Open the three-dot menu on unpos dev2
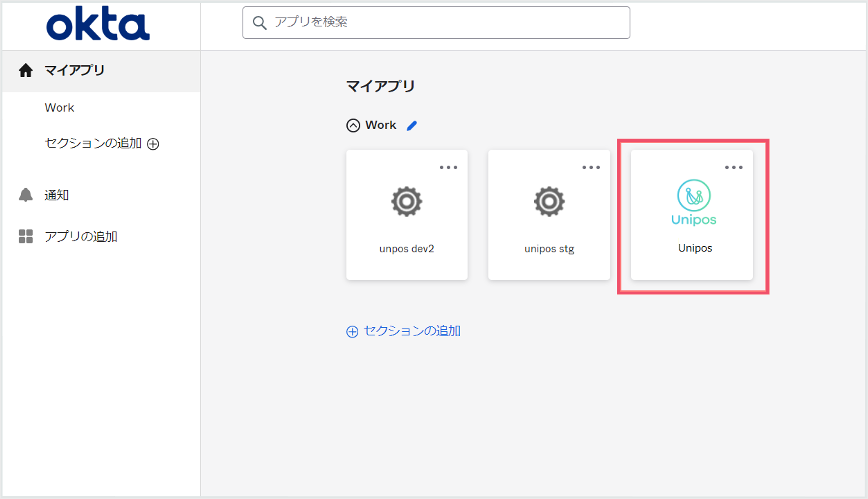Viewport: 868px width, 499px height. pyautogui.click(x=448, y=168)
